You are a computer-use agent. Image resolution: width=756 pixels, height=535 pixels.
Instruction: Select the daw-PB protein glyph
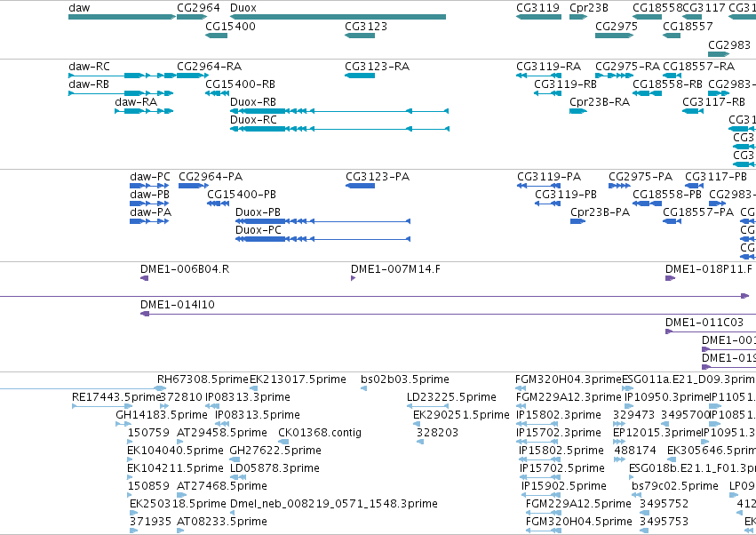(x=149, y=204)
